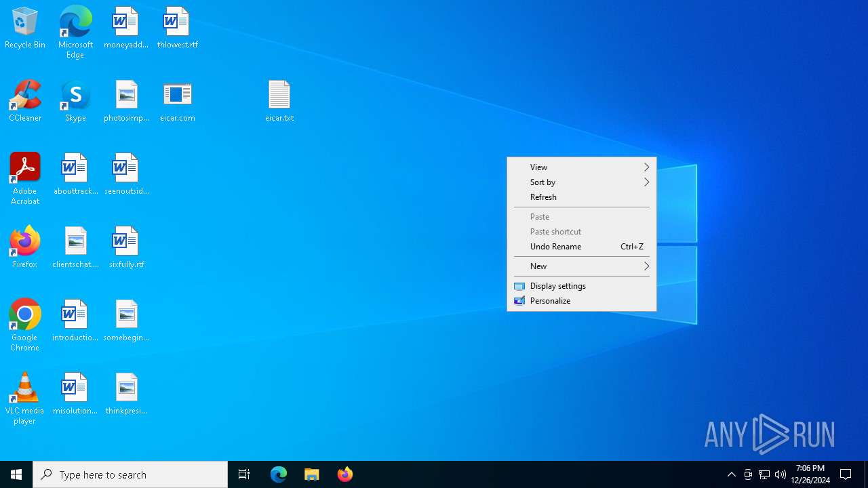Open the Recycle Bin desktop icon
The image size is (868, 488).
tap(25, 28)
